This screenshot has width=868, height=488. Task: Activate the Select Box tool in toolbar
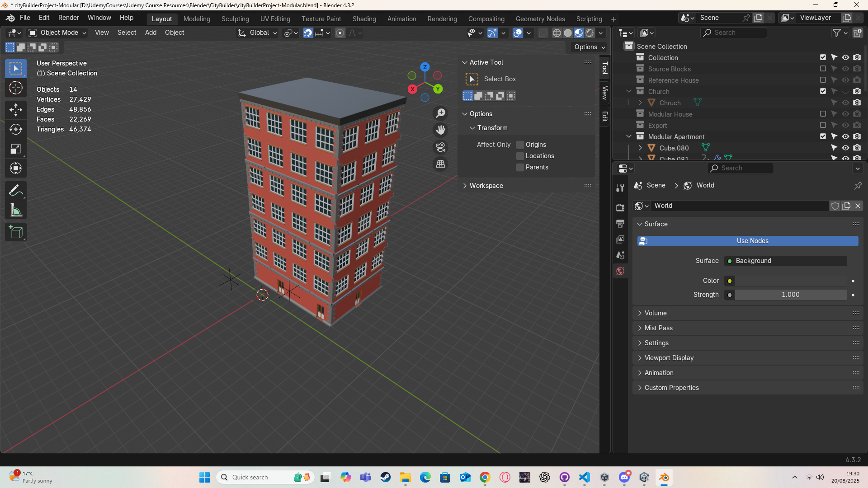(16, 68)
